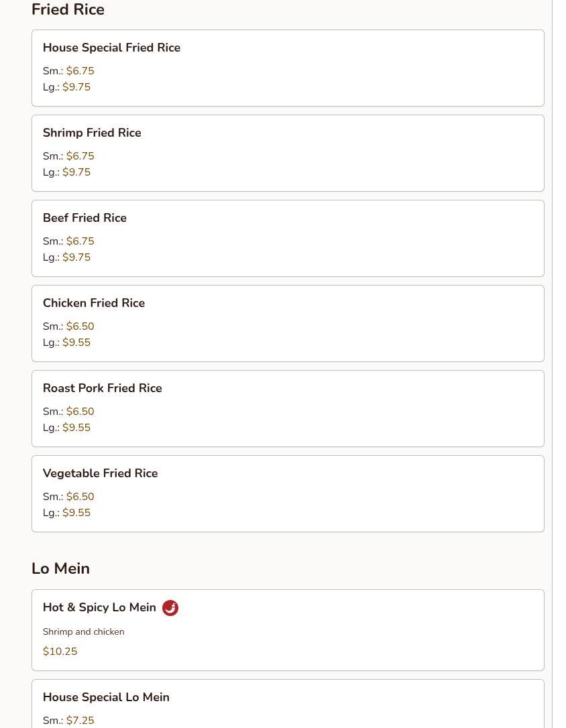Click Vegetable Fried Rice large $9.55 price
The image size is (566, 728).
[x=76, y=513]
